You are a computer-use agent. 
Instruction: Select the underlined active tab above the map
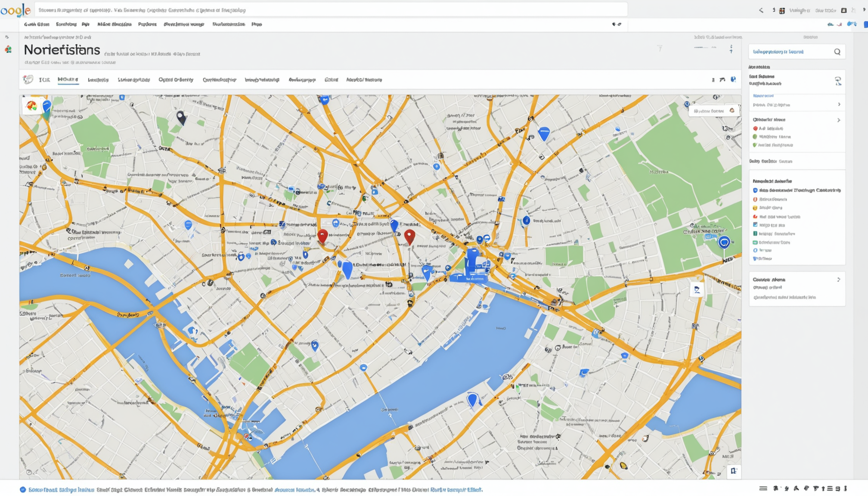coord(68,80)
